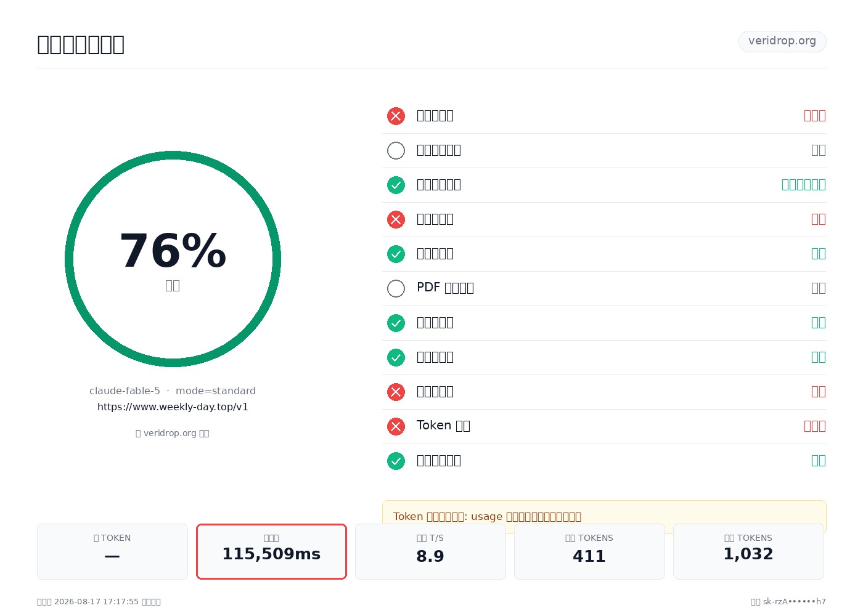Click the claude-fable-5 mode=standard label
This screenshot has height=616, width=863.
pos(173,391)
